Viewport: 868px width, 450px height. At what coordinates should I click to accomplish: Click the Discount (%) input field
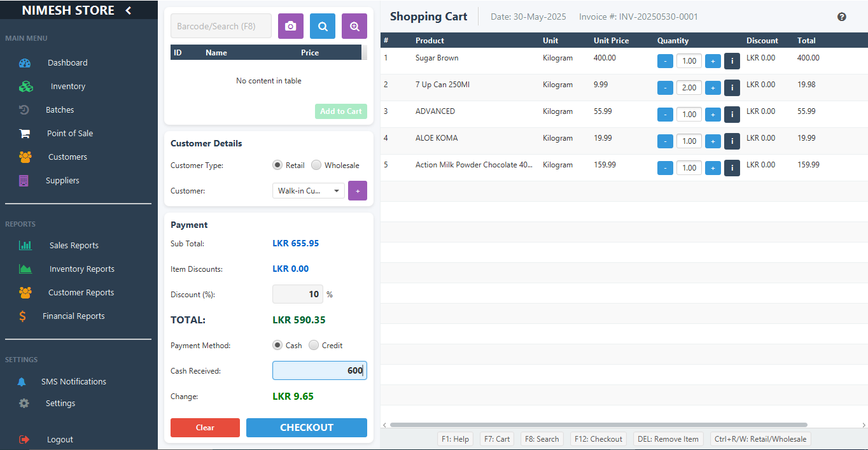point(298,295)
